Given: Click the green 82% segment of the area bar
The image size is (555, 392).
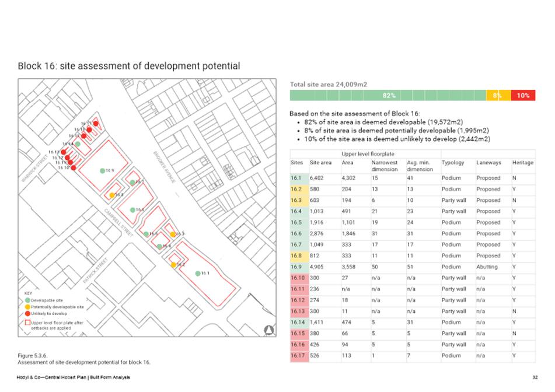Looking at the screenshot, I should 388,96.
